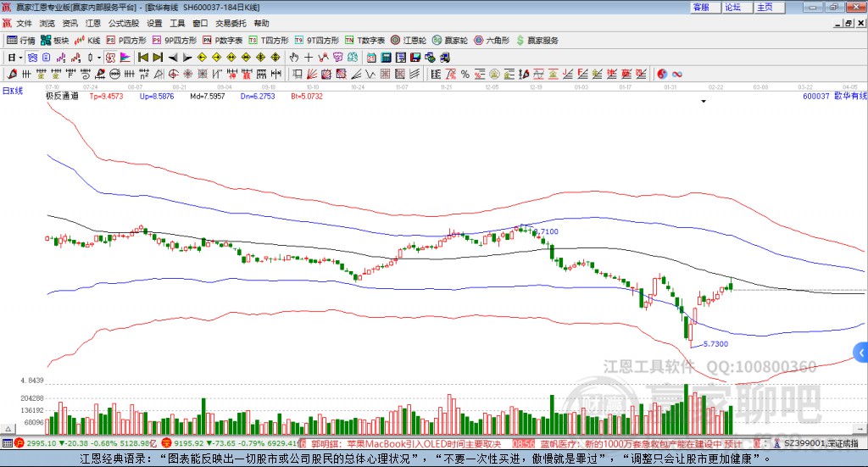Expand the 日 period dropdown arrow
The width and height of the screenshot is (868, 467).
point(20,58)
